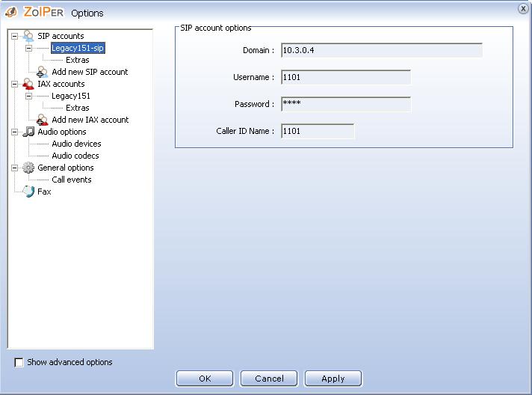Viewport: 532px width, 395px height.
Task: Click the Fax phone icon
Action: pos(28,192)
